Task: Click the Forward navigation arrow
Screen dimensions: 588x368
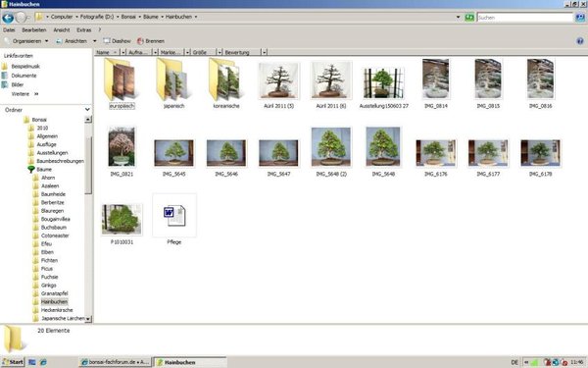Action: (21, 18)
